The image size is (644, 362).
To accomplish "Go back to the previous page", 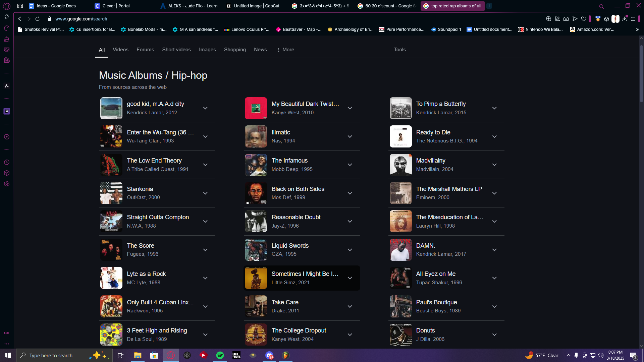I will pyautogui.click(x=20, y=19).
